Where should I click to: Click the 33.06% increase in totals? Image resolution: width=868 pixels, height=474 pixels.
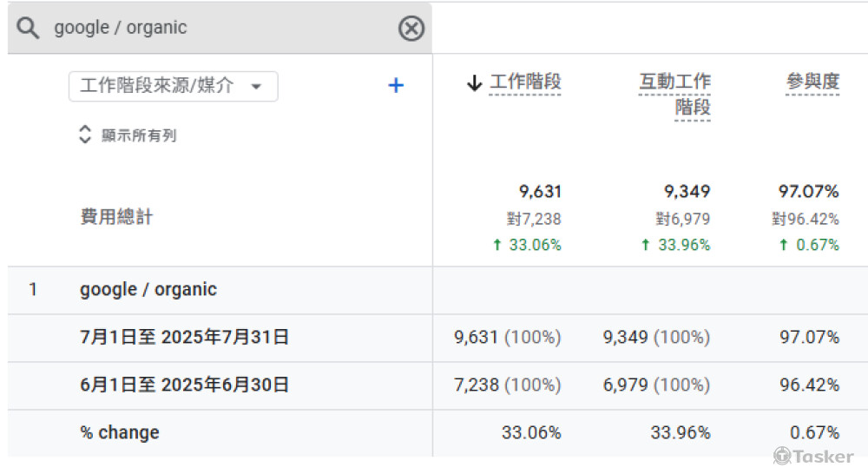point(527,245)
